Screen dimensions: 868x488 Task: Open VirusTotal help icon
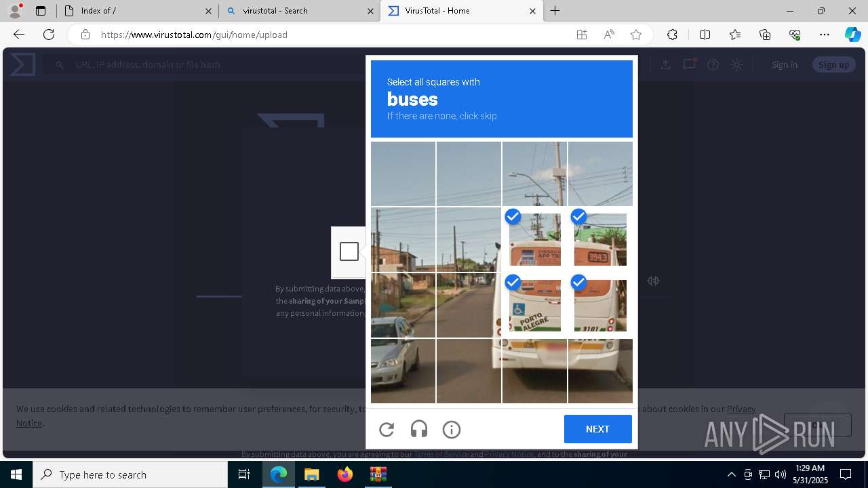coord(713,64)
